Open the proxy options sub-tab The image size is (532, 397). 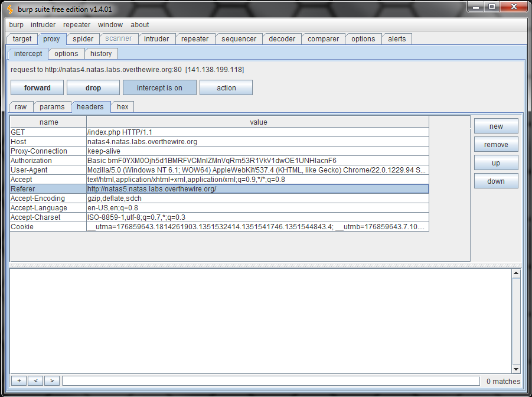pos(66,54)
